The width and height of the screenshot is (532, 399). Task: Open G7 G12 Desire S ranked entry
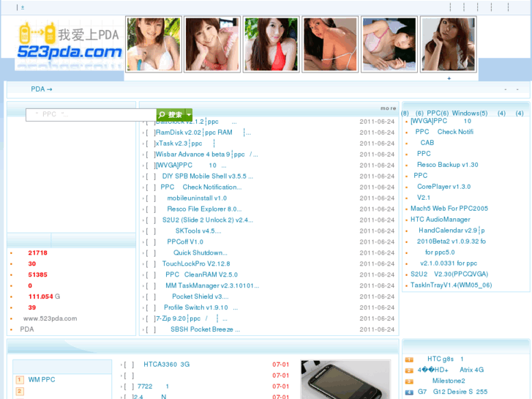point(452,392)
